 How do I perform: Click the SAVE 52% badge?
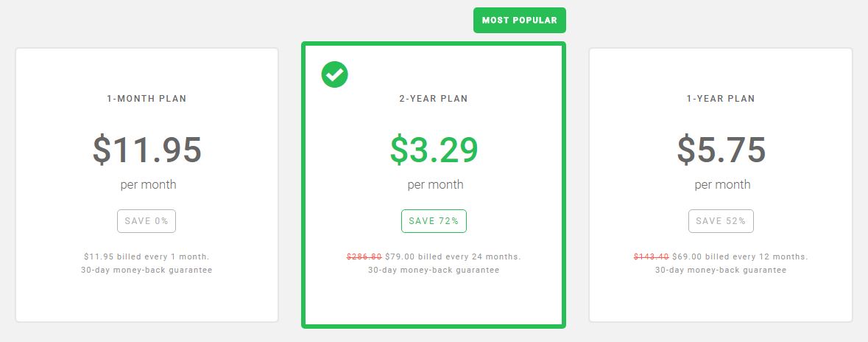pos(721,221)
